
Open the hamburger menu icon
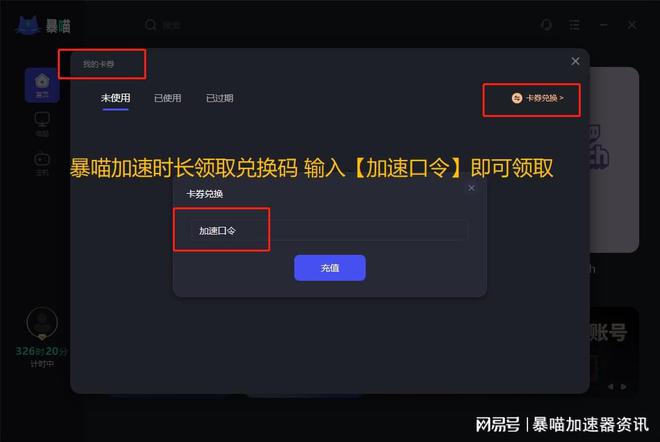tap(575, 25)
